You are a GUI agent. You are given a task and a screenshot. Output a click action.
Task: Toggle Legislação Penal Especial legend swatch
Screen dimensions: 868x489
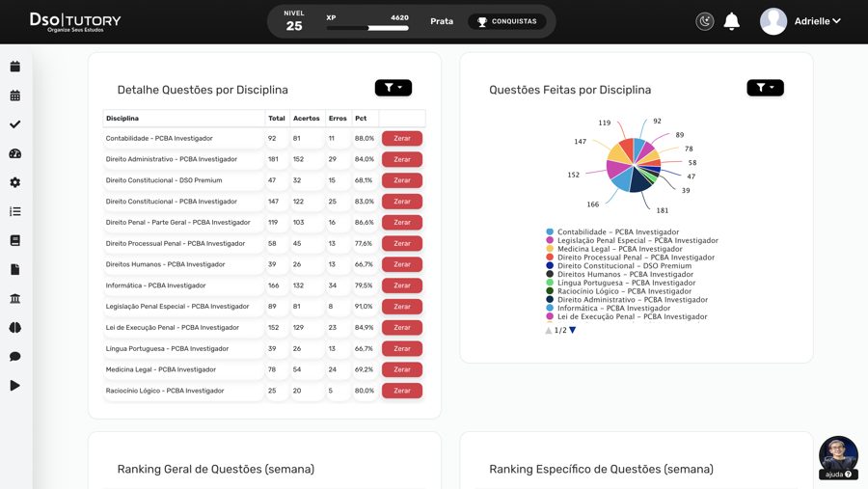(550, 240)
